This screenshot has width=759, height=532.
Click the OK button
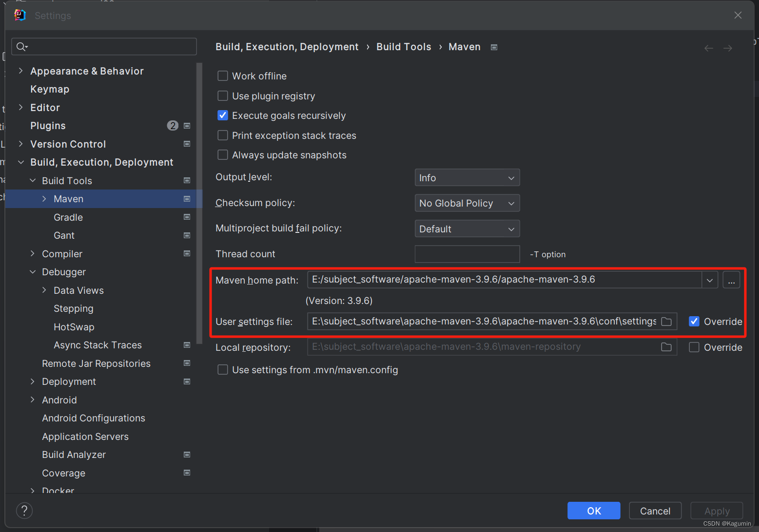coord(594,511)
